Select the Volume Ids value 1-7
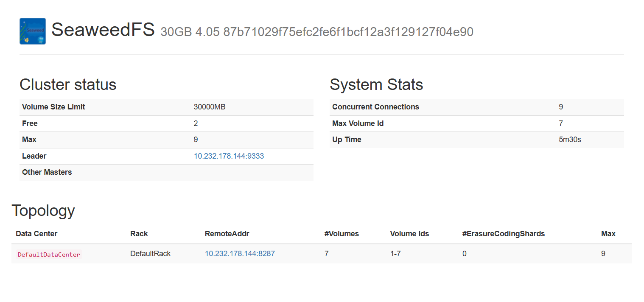 coord(395,254)
